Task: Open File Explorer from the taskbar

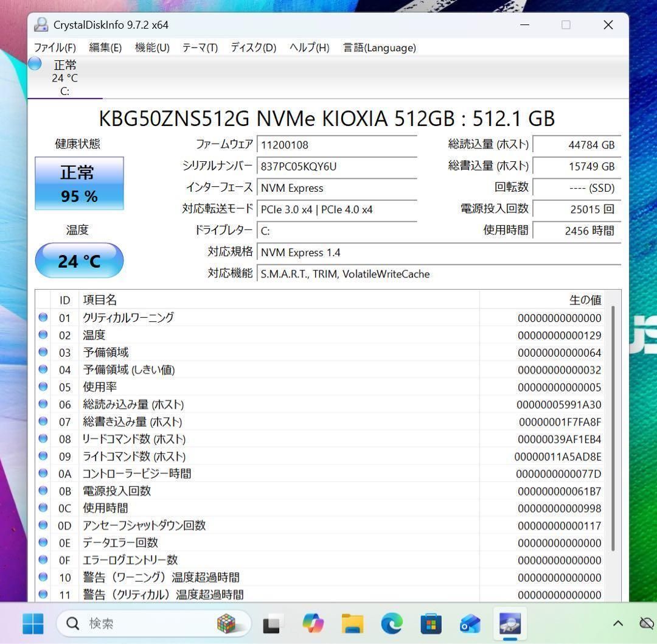Action: (x=353, y=623)
